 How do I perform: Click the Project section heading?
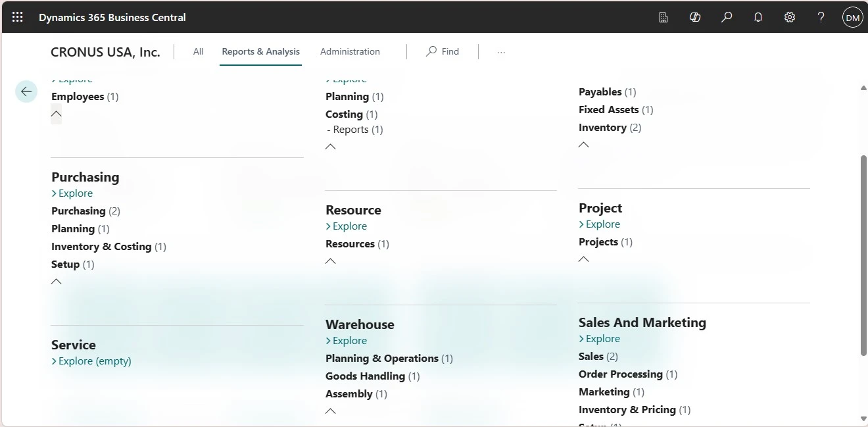[x=600, y=208]
